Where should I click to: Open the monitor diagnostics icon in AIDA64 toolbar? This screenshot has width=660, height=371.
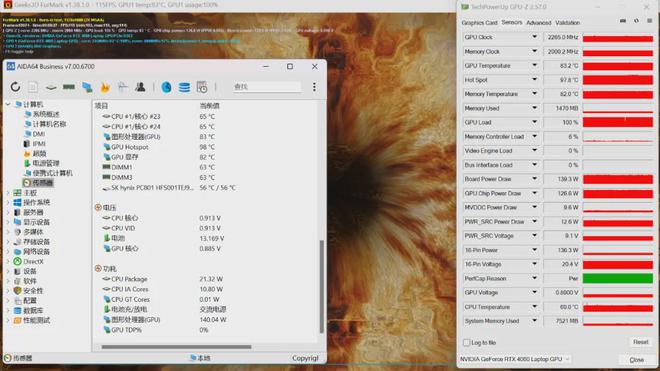click(x=122, y=87)
